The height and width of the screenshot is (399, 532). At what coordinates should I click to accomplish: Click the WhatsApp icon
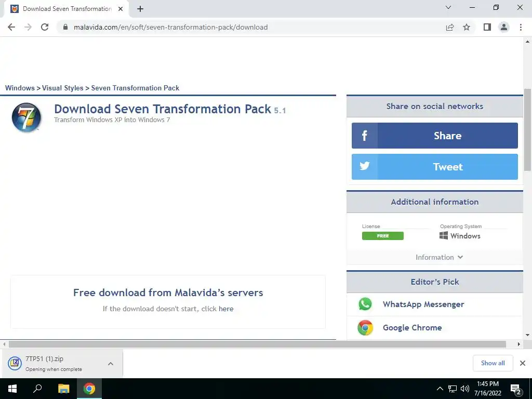[x=365, y=304]
